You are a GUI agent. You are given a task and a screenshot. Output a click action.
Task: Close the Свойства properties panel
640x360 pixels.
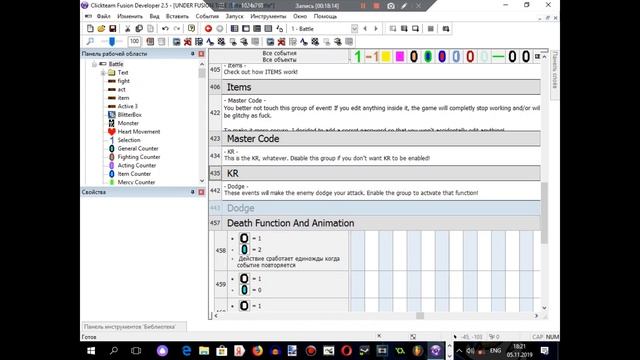click(201, 192)
